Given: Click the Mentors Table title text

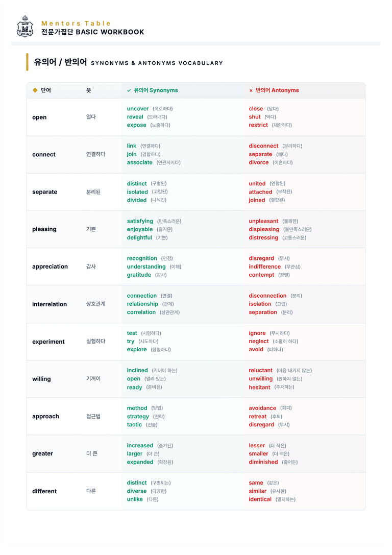Looking at the screenshot, I should pyautogui.click(x=76, y=23).
